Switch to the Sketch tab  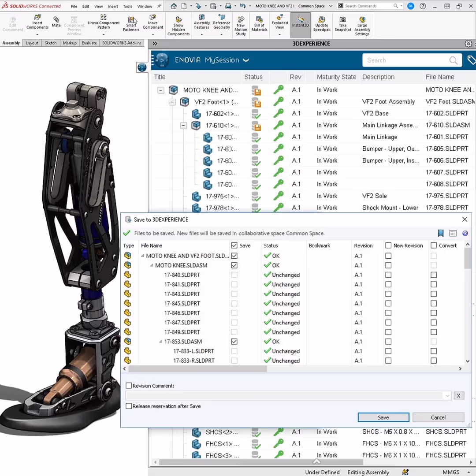pyautogui.click(x=51, y=43)
